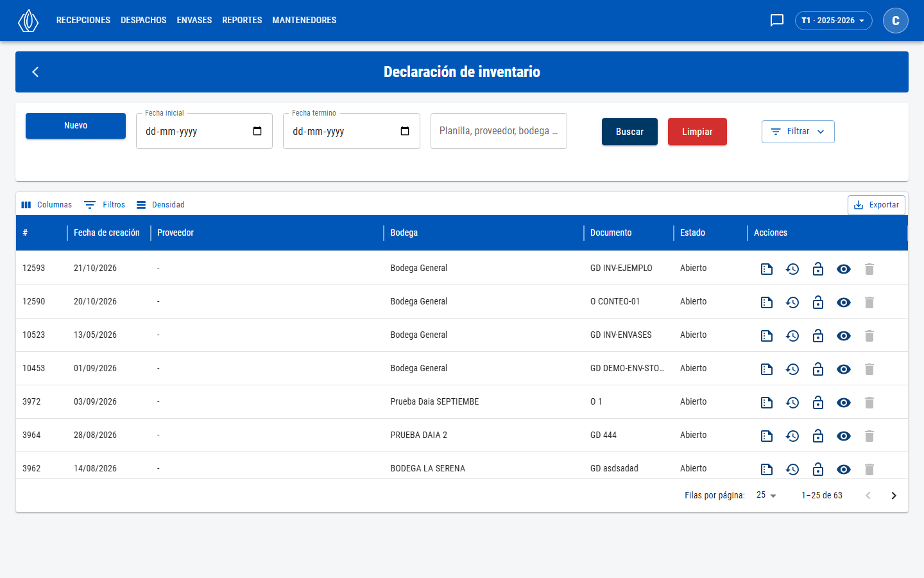Image resolution: width=924 pixels, height=578 pixels.
Task: Export the table with Exportar
Action: (x=877, y=205)
